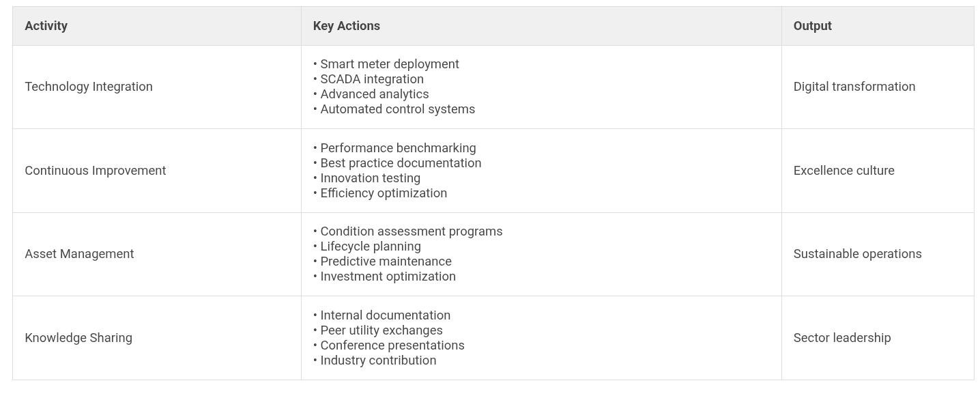Click the Automated control systems line
This screenshot has height=398, width=980.
click(x=397, y=109)
